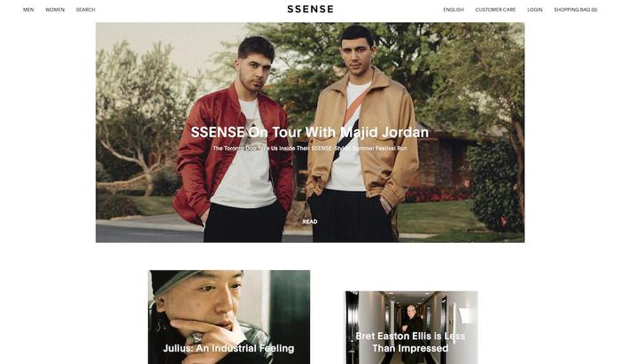This screenshot has height=364, width=620.
Task: Open 'Bret Easton Ellis is Less Than Impressed' title
Action: click(x=410, y=342)
